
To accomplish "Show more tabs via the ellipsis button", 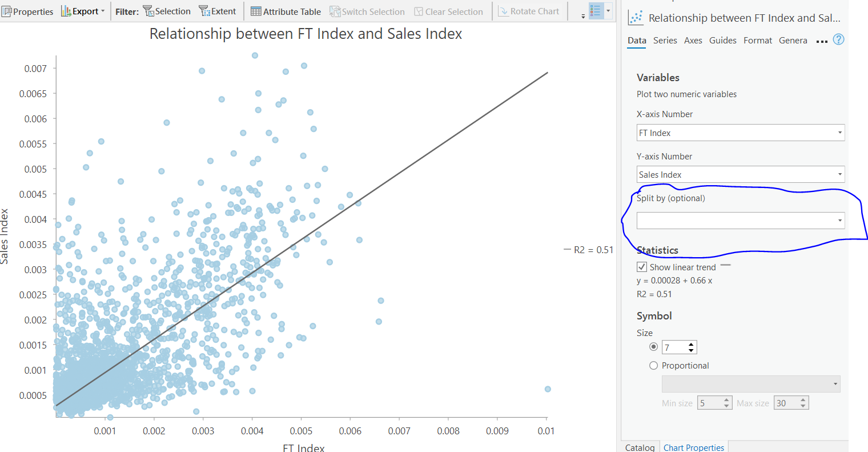I will 822,41.
